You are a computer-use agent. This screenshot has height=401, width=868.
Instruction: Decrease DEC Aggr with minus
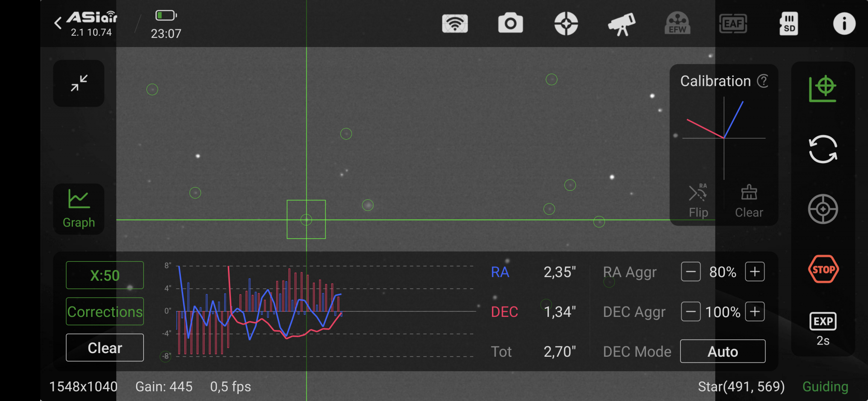click(x=691, y=312)
